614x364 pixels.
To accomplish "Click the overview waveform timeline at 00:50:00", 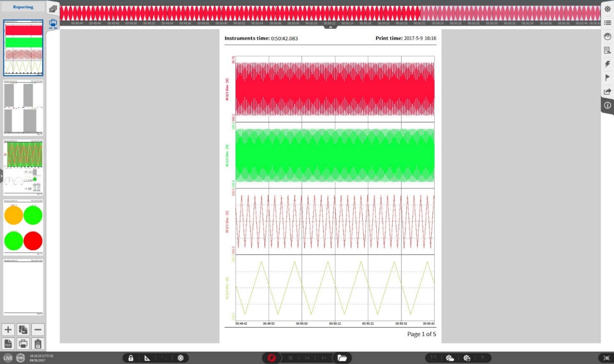I will coord(221,13).
